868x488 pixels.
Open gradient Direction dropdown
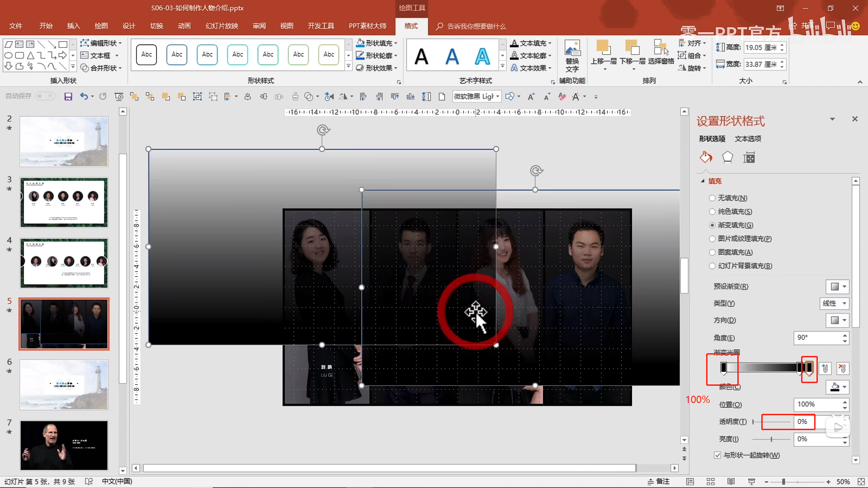838,320
